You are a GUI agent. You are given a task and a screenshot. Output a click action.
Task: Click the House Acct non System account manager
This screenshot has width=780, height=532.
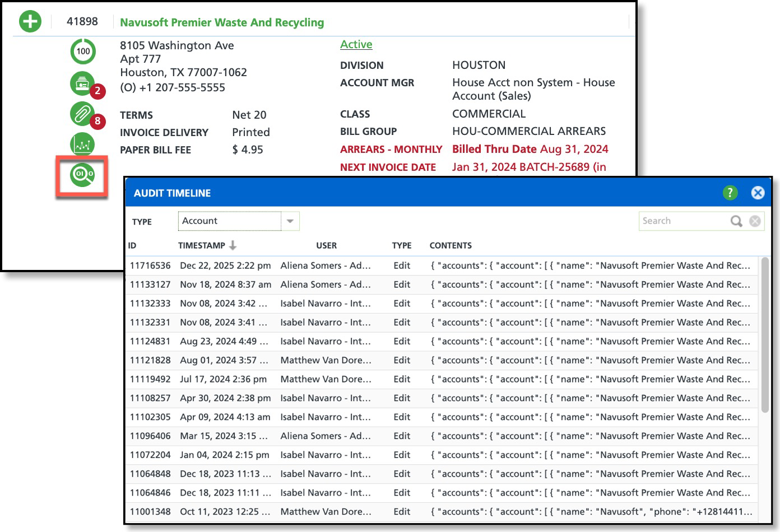(x=533, y=89)
